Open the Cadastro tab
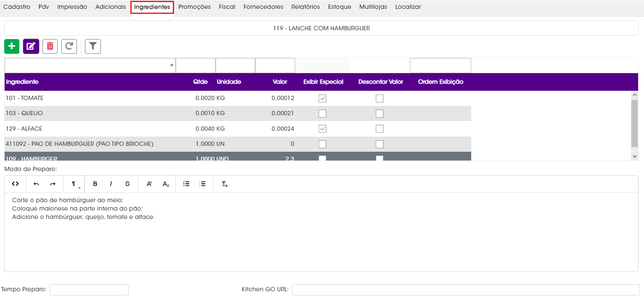 click(17, 7)
